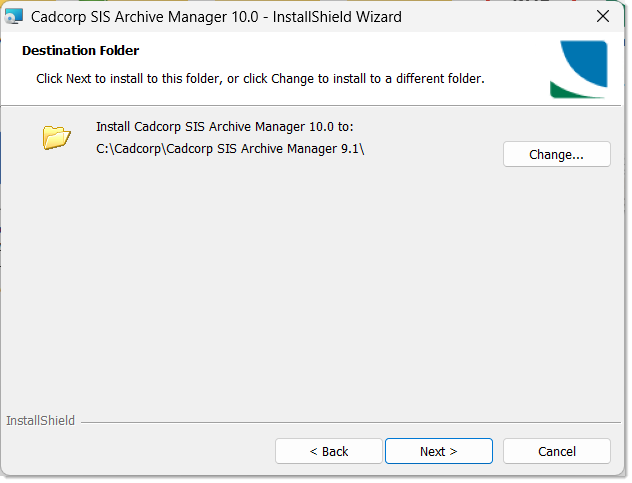Close the InstallShield Wizard window

pyautogui.click(x=603, y=16)
